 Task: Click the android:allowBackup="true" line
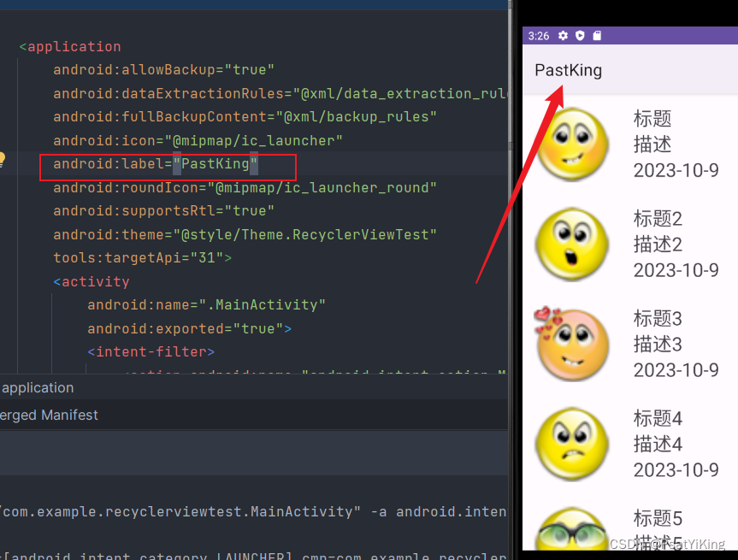tap(163, 69)
